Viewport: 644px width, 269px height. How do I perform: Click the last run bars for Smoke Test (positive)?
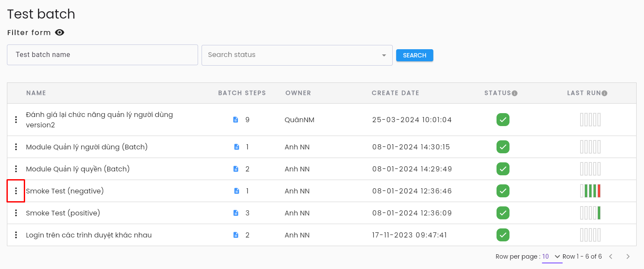tap(590, 213)
